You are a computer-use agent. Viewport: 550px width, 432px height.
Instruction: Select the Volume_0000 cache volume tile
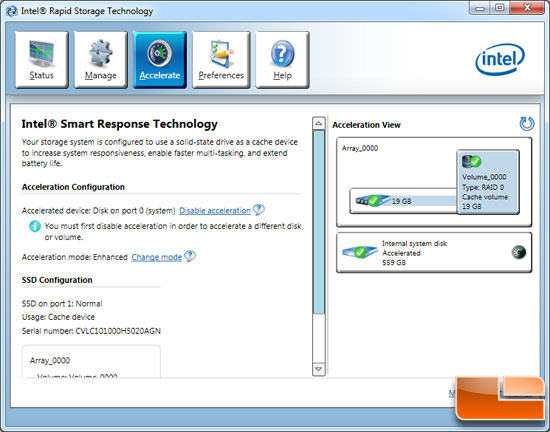pos(488,182)
